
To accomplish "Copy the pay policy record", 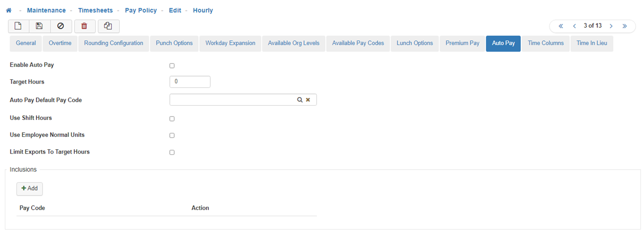I will coord(108,26).
